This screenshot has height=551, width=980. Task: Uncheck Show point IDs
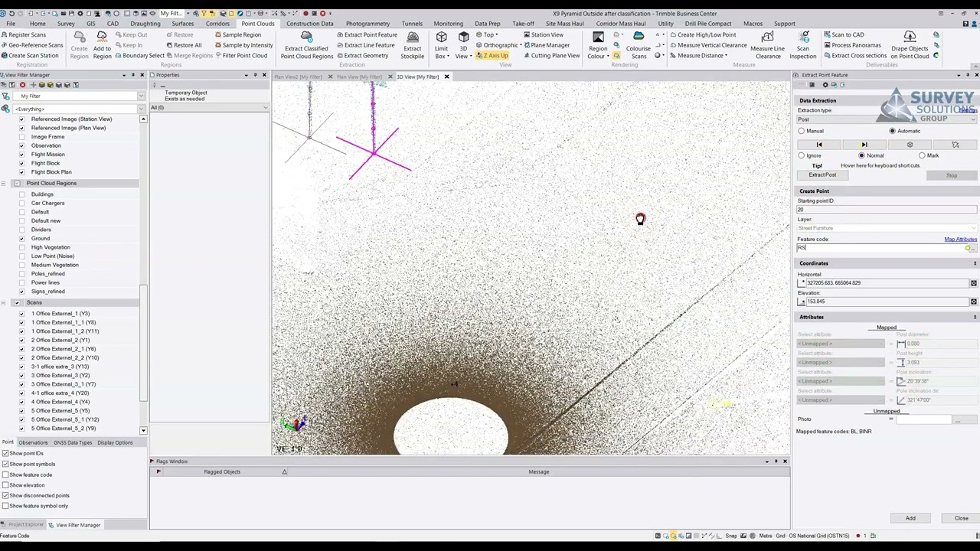tap(5, 453)
